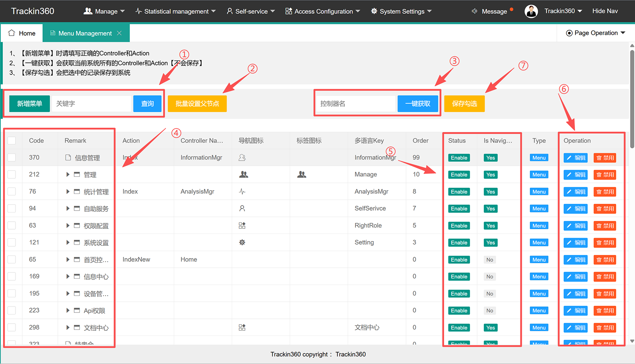
Task: Edit row 121 系统设置
Action: 576,243
